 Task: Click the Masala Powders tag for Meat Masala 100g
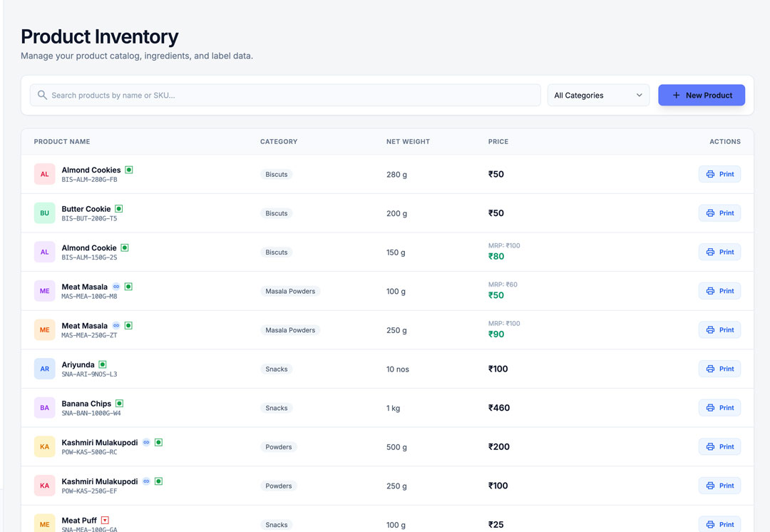pos(290,291)
